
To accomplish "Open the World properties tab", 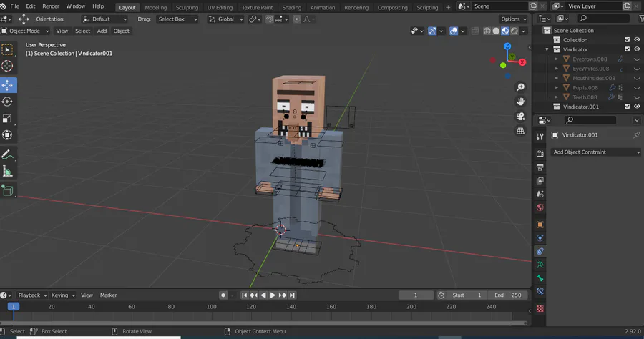I will (540, 207).
